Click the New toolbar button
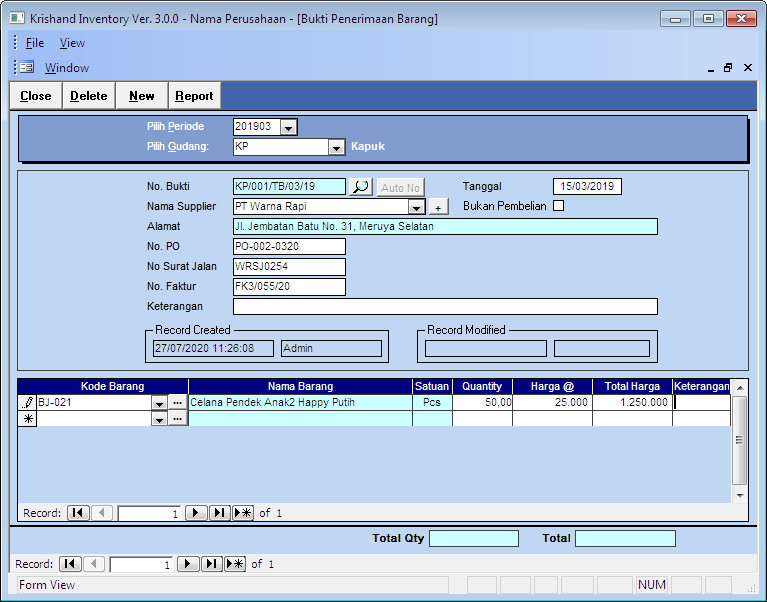 (x=142, y=96)
